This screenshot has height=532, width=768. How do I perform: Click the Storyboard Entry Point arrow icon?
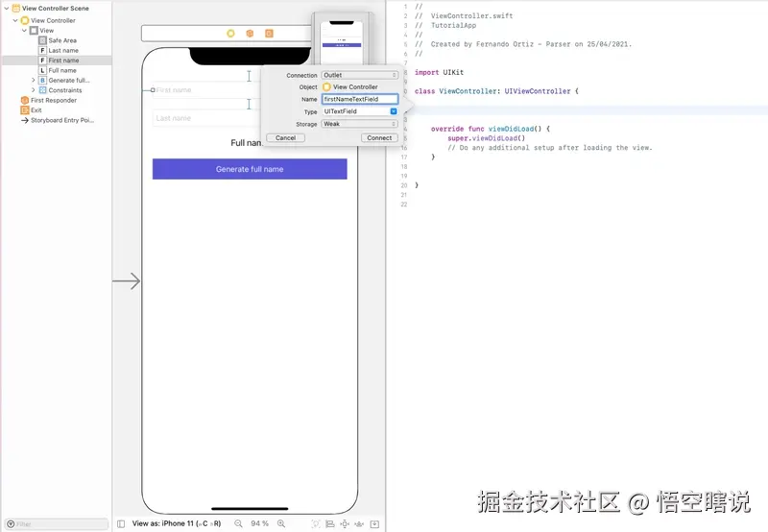(x=25, y=120)
